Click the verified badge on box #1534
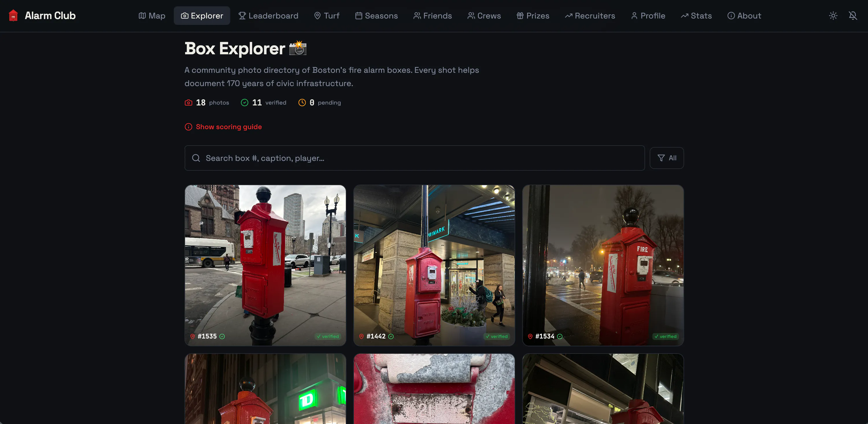This screenshot has width=868, height=424. 666,336
